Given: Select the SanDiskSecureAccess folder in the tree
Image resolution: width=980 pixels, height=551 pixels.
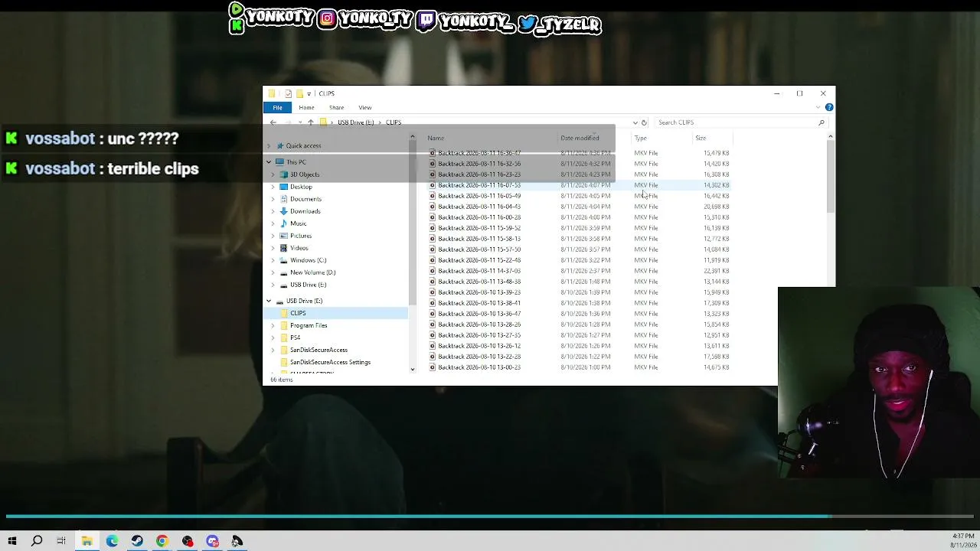Looking at the screenshot, I should (318, 350).
